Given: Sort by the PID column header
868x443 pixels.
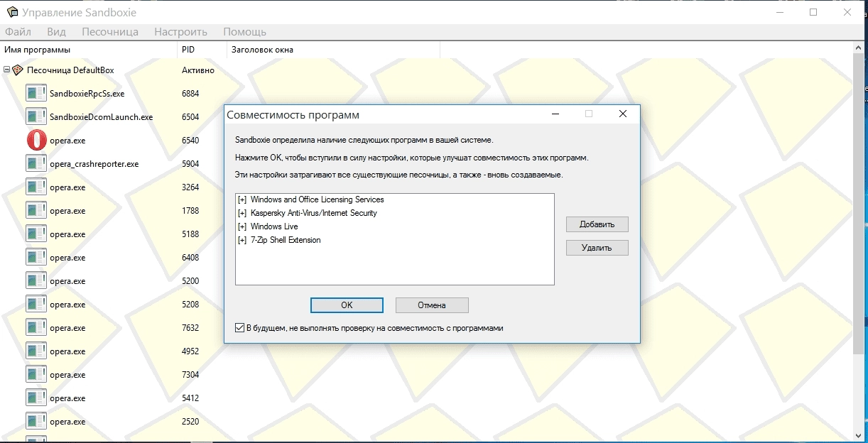Looking at the screenshot, I should 202,50.
